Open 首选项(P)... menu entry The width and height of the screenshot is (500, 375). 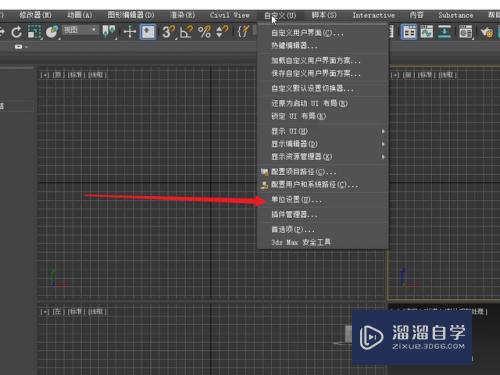click(323, 230)
